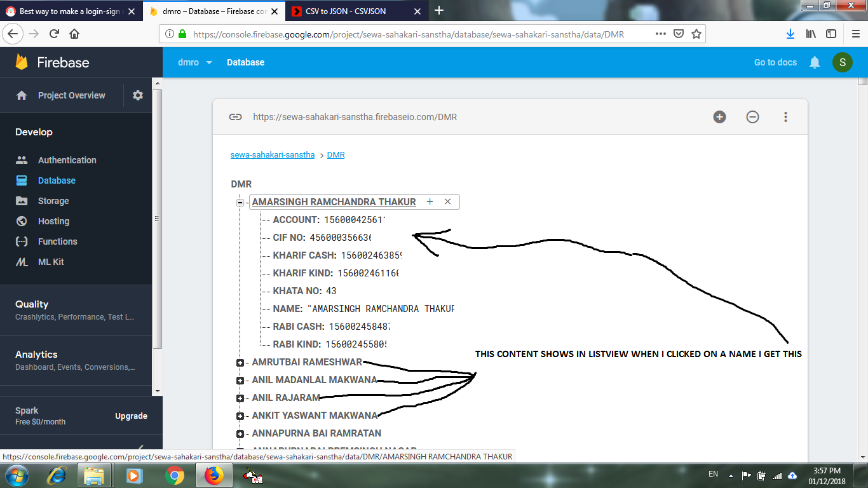Click the Upgrade plan button
Viewport: 868px width, 488px height.
pyautogui.click(x=131, y=416)
